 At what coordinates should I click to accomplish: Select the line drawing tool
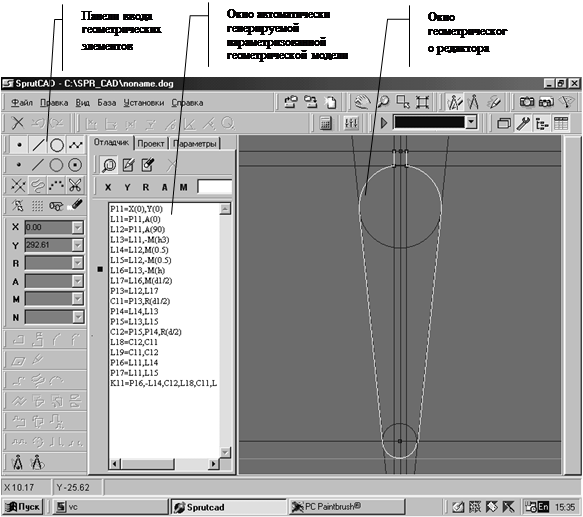point(38,145)
